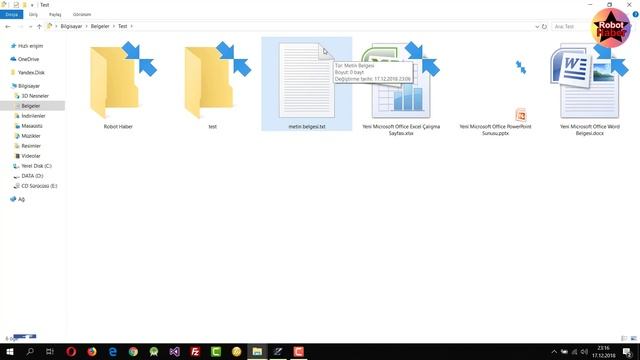Select Ağ in the navigation pane
640x360 pixels.
18,199
